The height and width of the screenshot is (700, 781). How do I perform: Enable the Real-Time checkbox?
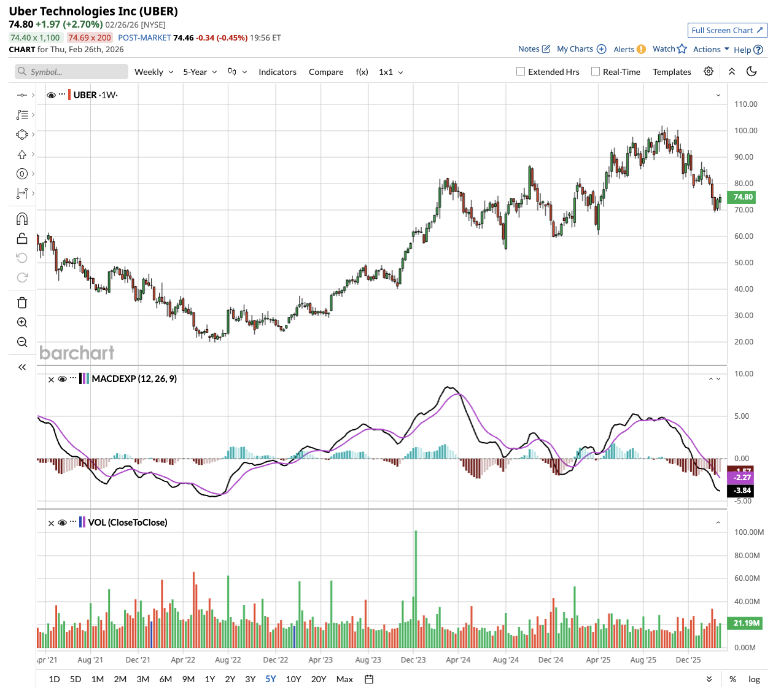(596, 71)
